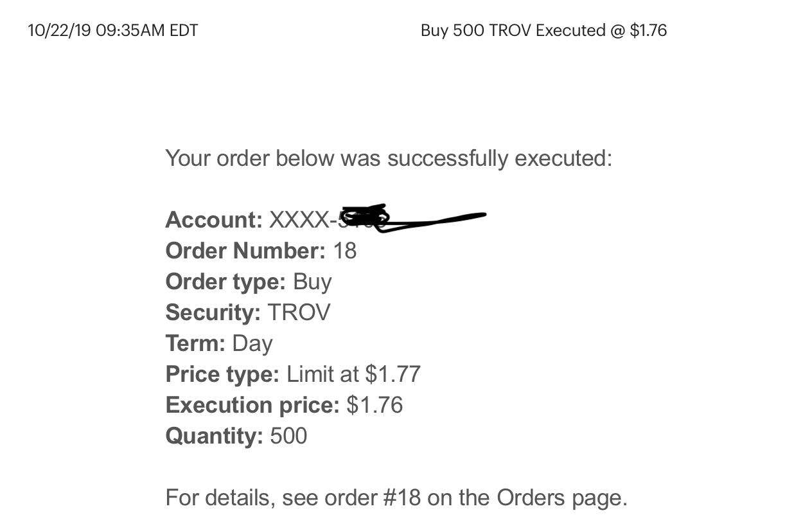Click the 10/22/19 09:35AM EDT timestamp
This screenshot has height=531, width=812.
tap(113, 30)
